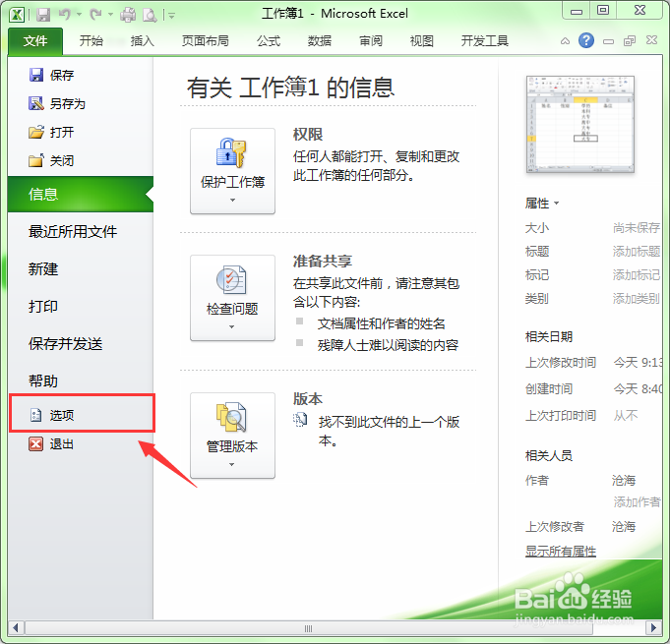The image size is (670, 644).
Task: Expand the 管理版本 dropdown arrow
Action: [x=231, y=464]
